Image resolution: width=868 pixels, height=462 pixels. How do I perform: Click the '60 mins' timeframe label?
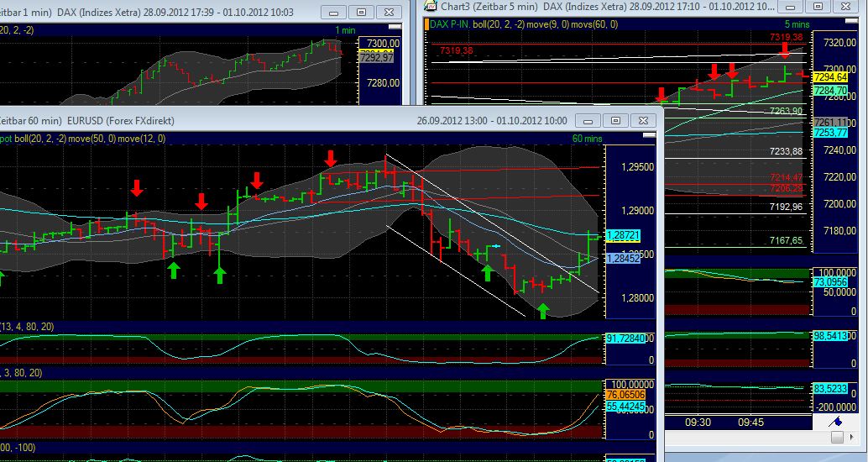(587, 139)
